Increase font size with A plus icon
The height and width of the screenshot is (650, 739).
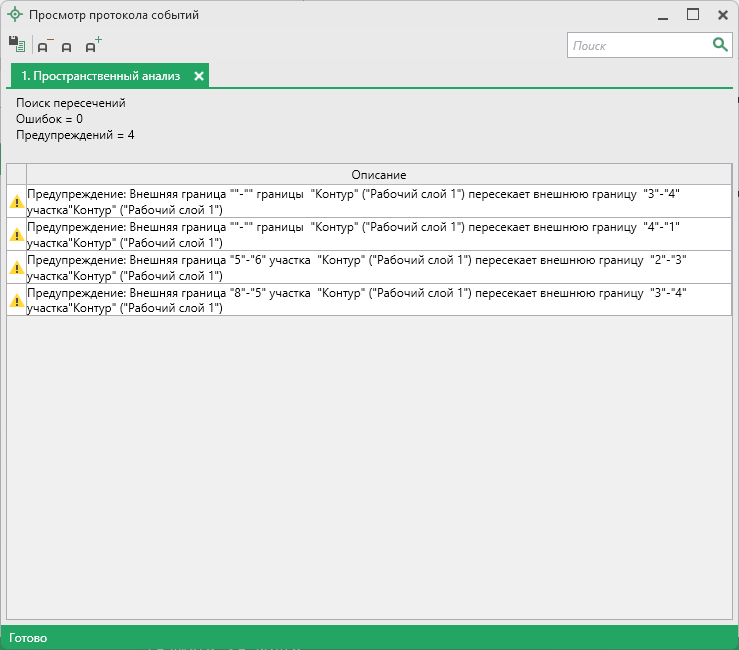click(92, 45)
